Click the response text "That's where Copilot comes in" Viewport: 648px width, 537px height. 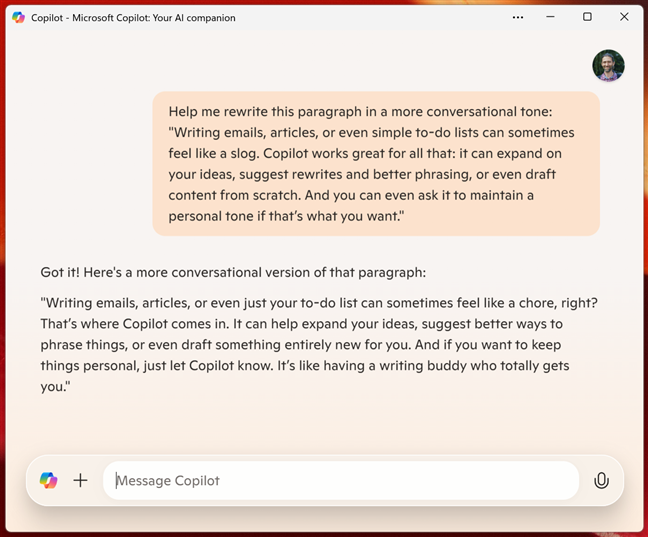tap(134, 324)
